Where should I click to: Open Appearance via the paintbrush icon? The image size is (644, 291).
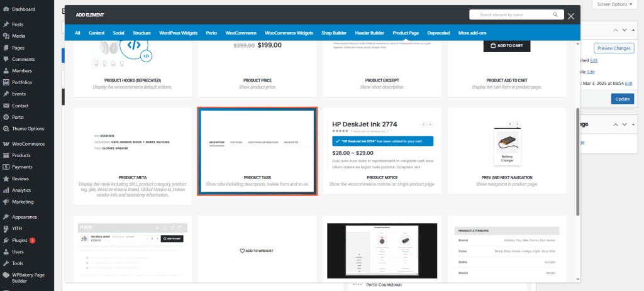click(6, 217)
